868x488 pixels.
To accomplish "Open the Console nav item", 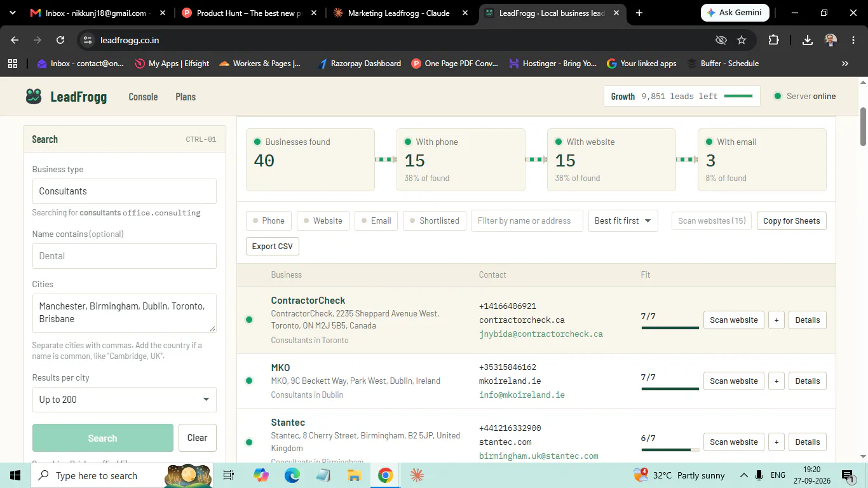I will click(143, 97).
